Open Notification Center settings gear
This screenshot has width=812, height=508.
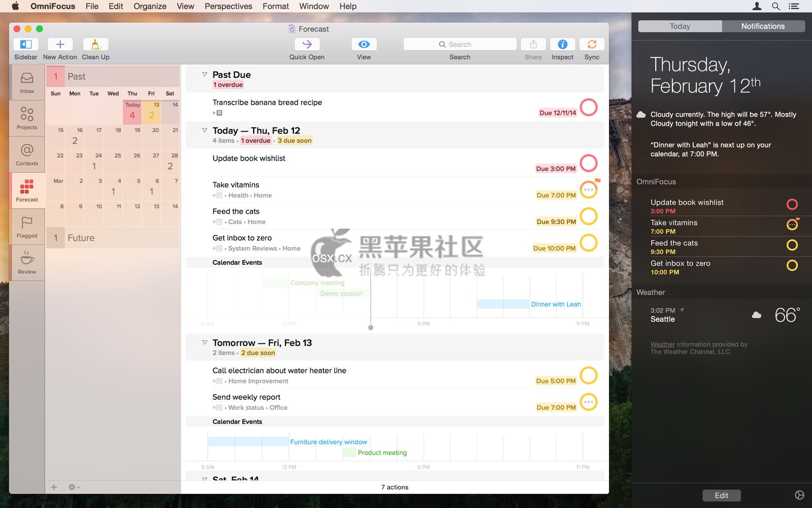pos(799,495)
